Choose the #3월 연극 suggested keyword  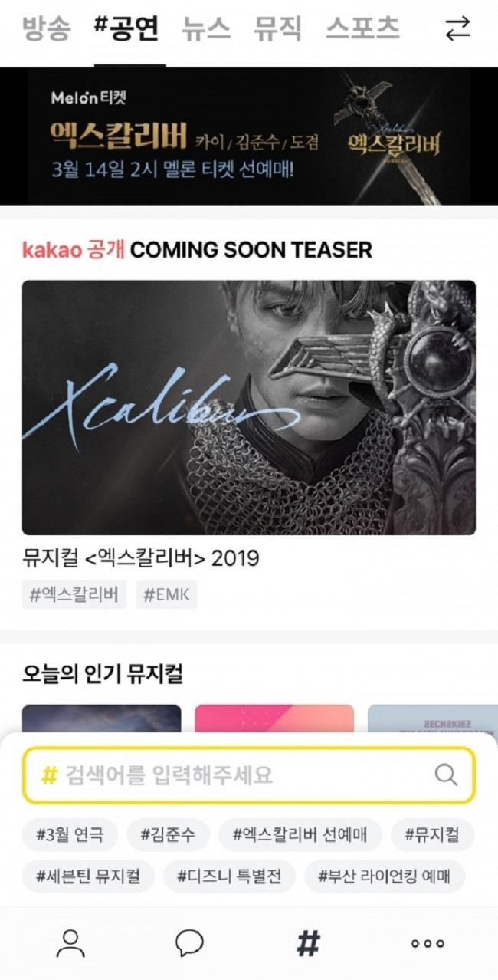[70, 835]
